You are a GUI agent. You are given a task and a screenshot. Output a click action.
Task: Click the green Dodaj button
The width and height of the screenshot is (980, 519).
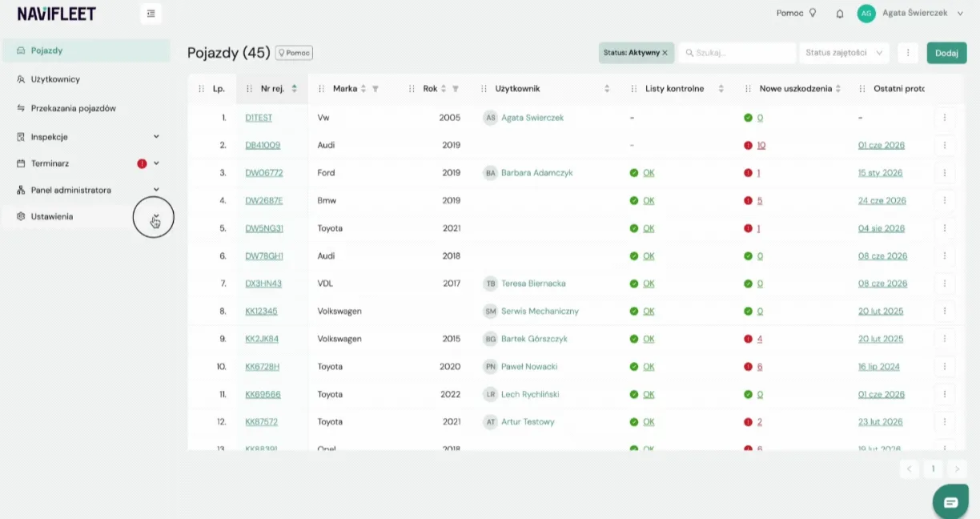point(946,53)
